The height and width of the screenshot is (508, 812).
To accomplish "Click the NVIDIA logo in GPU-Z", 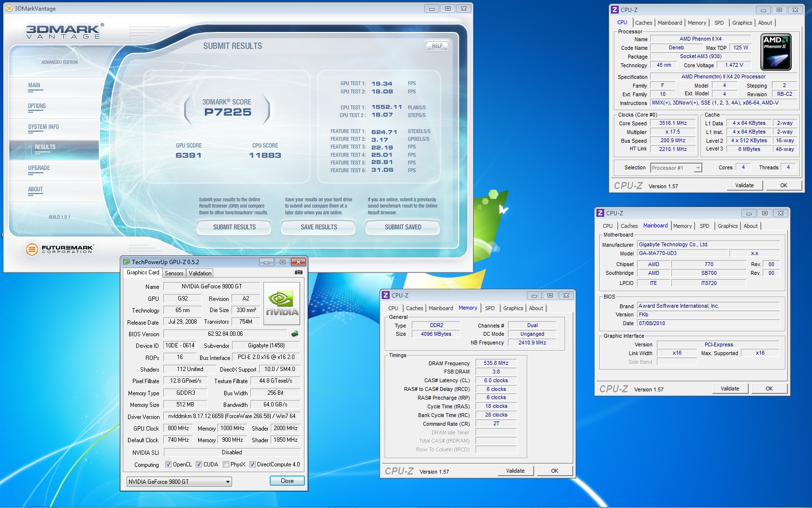I will coord(282,303).
